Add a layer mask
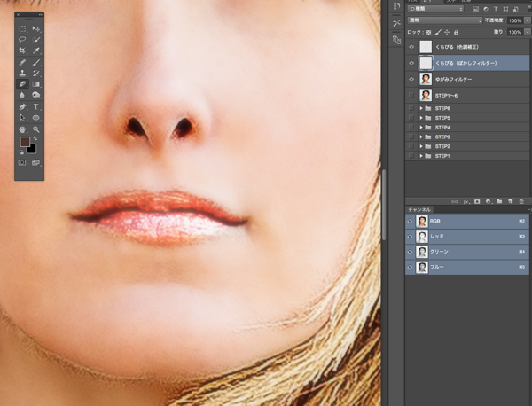Image resolution: width=532 pixels, height=406 pixels. pos(477,201)
